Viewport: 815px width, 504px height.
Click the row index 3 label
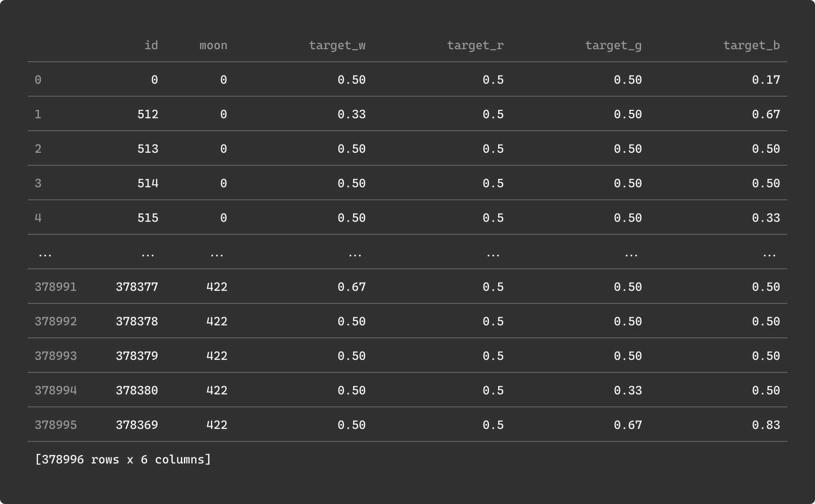38,183
